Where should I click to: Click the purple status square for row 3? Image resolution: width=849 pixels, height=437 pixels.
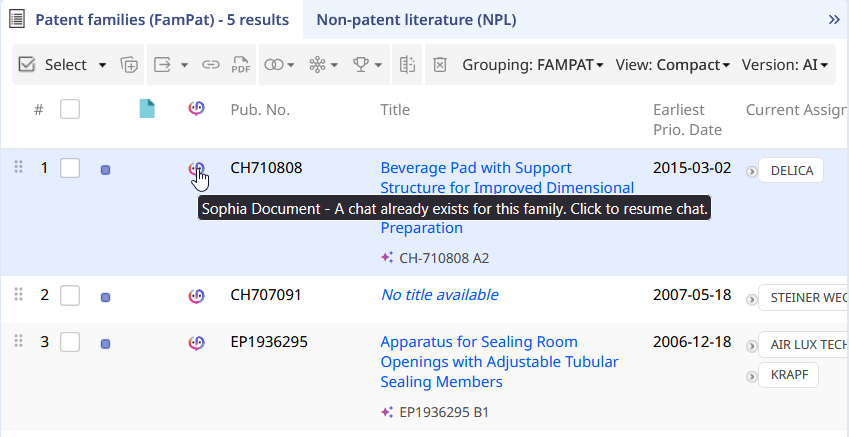tap(106, 344)
